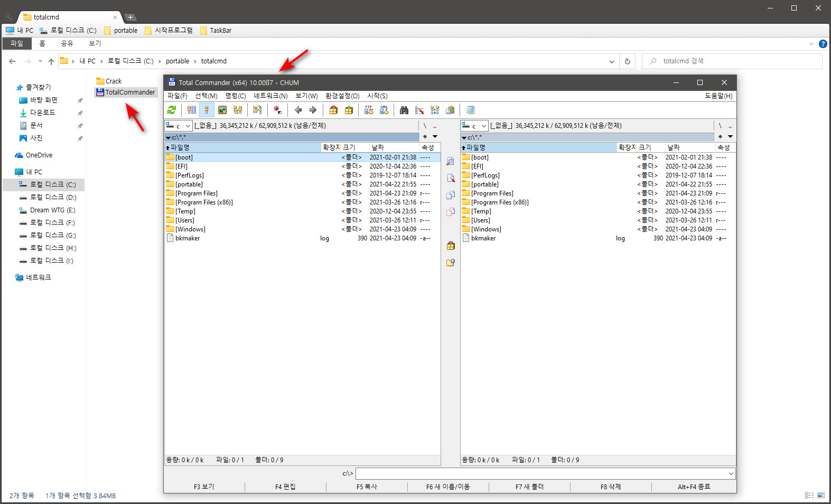Screen dimensions: 831x504
Task: Click the F6 새 이름/이동 button
Action: pos(448,487)
